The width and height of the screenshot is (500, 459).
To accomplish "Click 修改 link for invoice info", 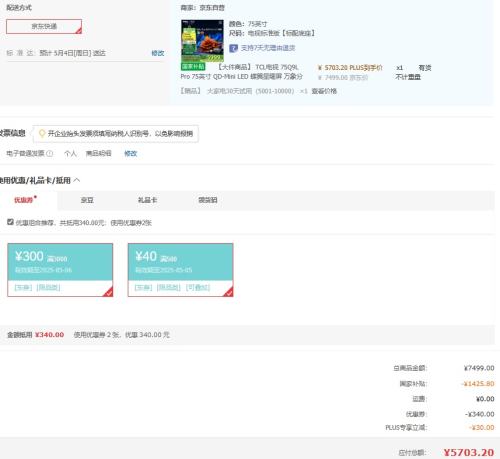I will click(131, 154).
